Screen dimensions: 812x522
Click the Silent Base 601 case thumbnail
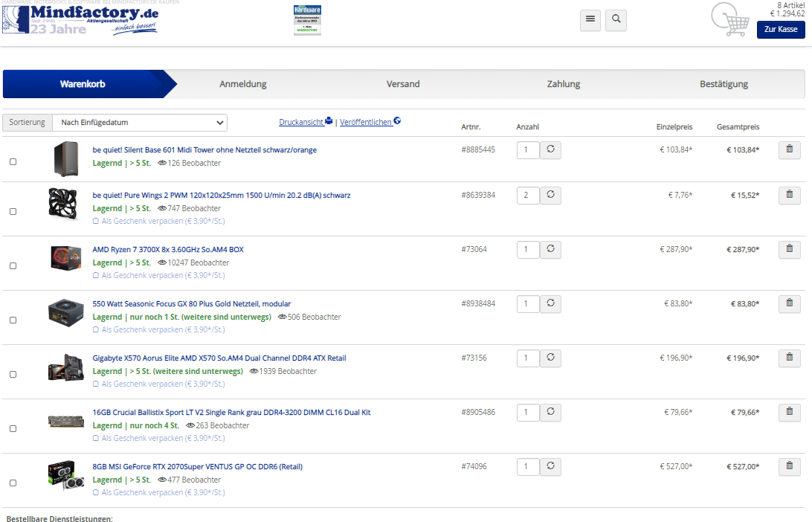pos(65,159)
